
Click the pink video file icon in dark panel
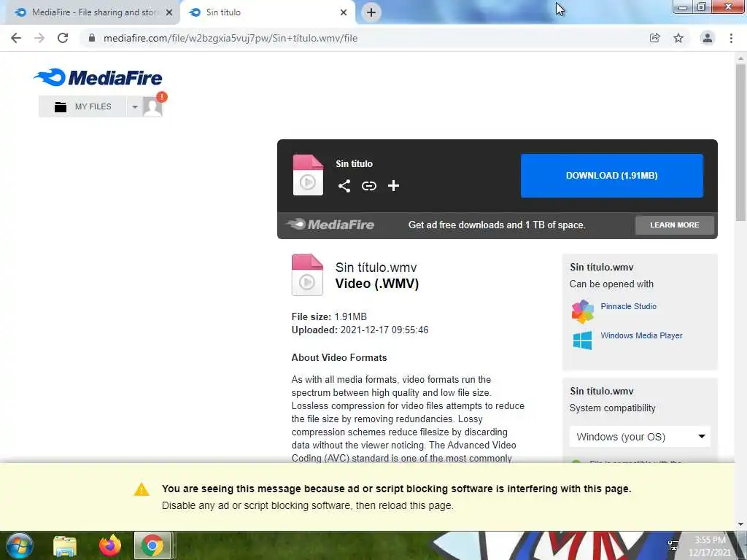308,175
